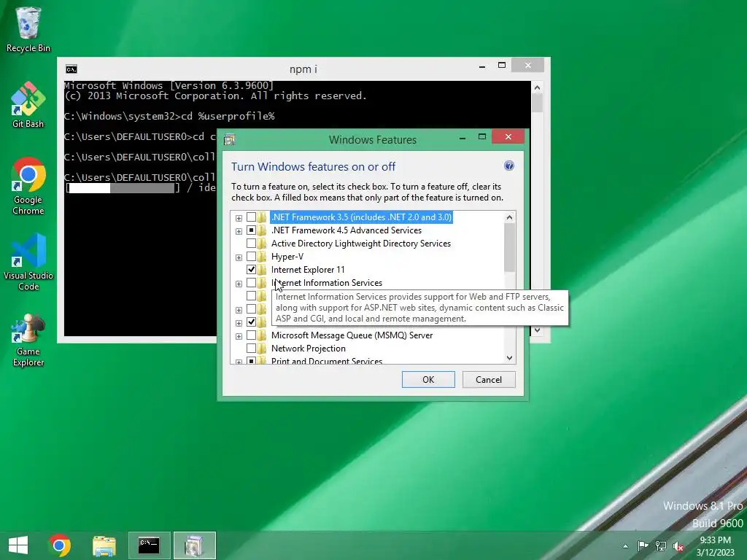The image size is (747, 560).
Task: Click folder icon next to Active Directory Lightweight
Action: coord(262,244)
